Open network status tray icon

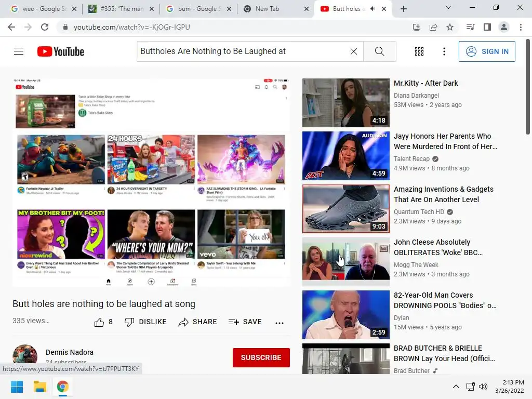pyautogui.click(x=470, y=387)
